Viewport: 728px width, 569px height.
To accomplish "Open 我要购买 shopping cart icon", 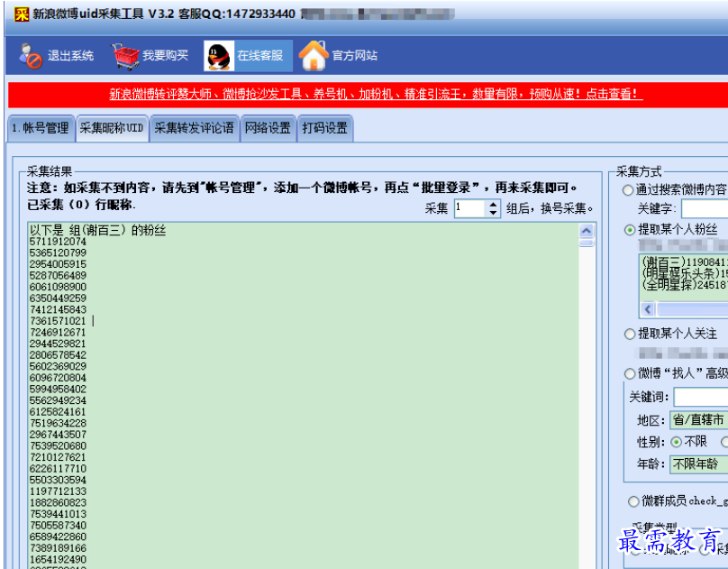I will tap(125, 56).
